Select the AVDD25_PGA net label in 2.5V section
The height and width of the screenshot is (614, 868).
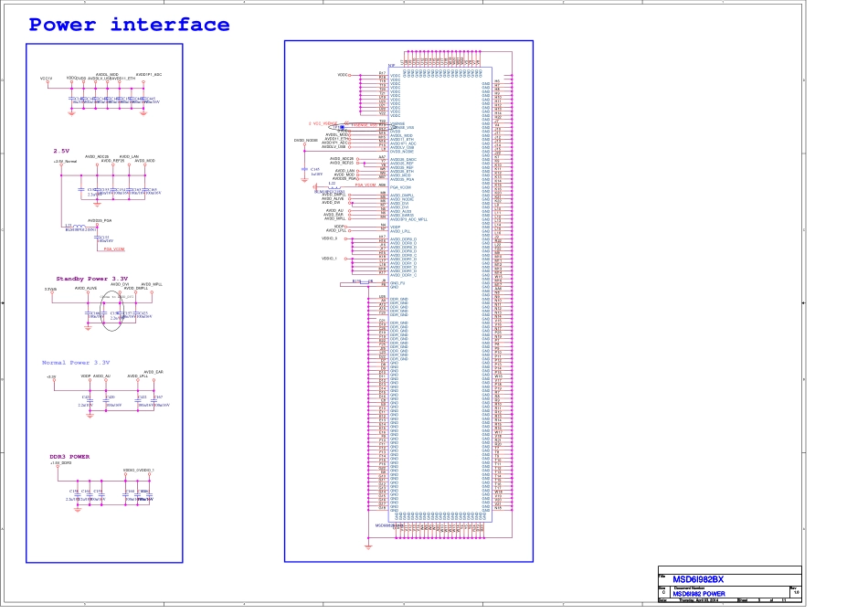pyautogui.click(x=100, y=220)
